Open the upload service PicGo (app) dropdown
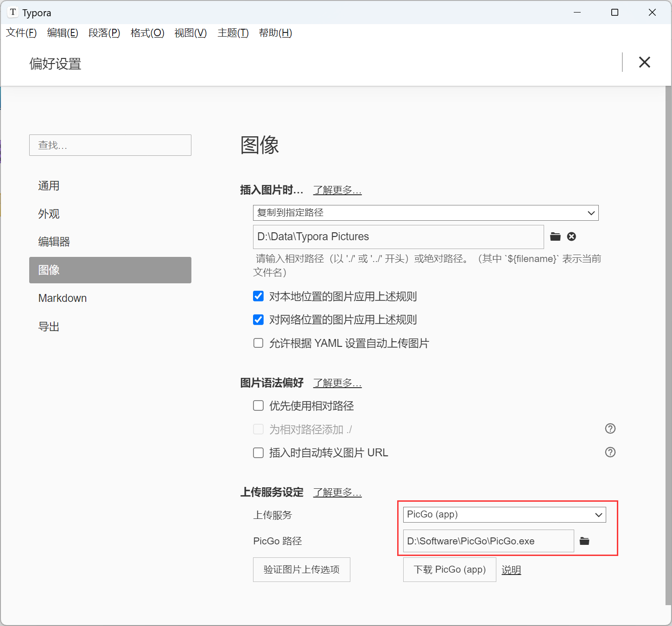 click(504, 515)
